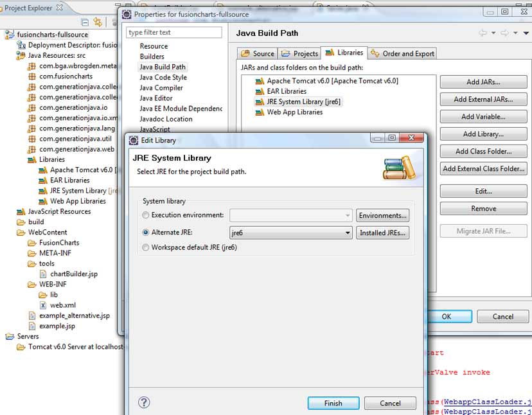Click the Java Resources: src folder icon
The width and height of the screenshot is (532, 415).
click(x=21, y=55)
